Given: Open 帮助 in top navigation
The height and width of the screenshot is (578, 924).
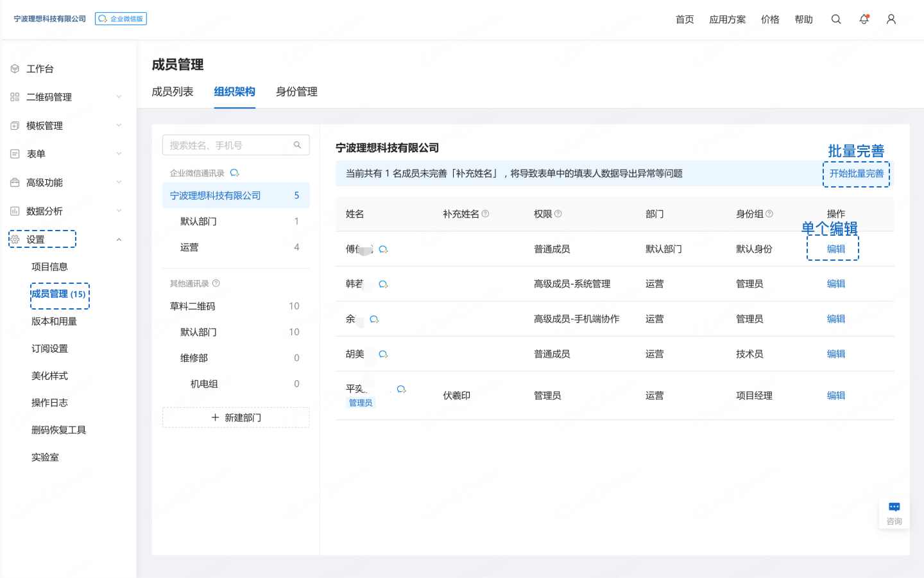Looking at the screenshot, I should 803,19.
